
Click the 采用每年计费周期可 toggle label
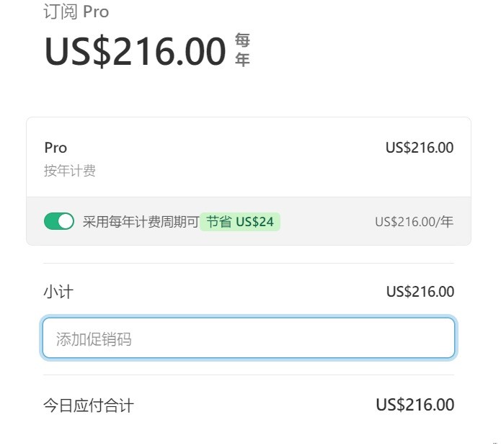click(141, 221)
